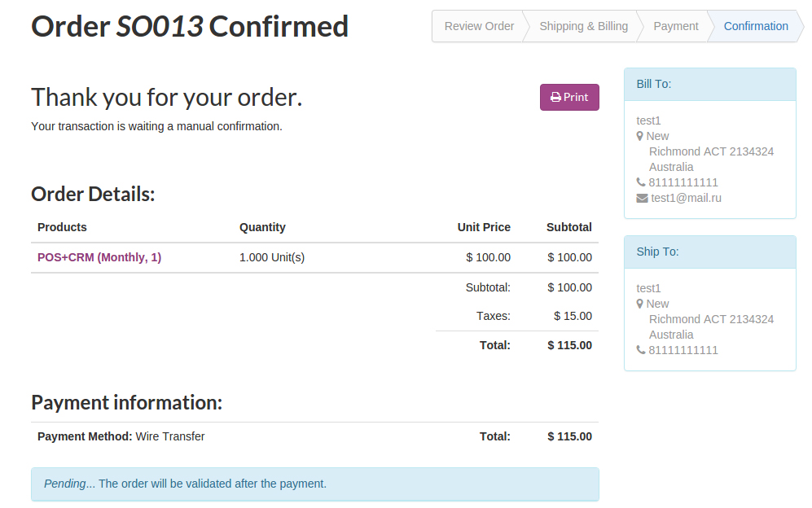Click the Bill To map marker icon
Screen dimensions: 812x508
[640, 136]
